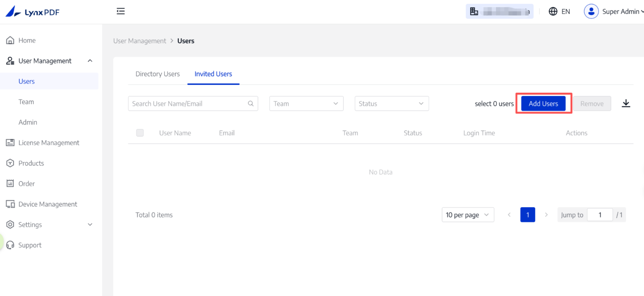644x296 pixels.
Task: Collapse the User Management menu
Action: pyautogui.click(x=90, y=61)
